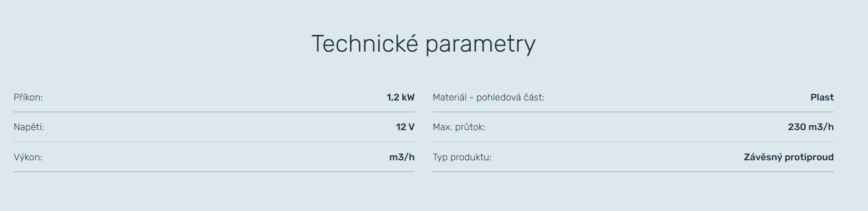Click the Typ produktu label

pos(462,157)
